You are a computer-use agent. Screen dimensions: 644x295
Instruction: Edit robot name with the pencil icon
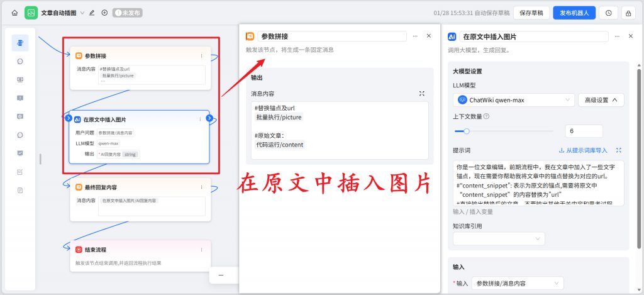pos(92,13)
